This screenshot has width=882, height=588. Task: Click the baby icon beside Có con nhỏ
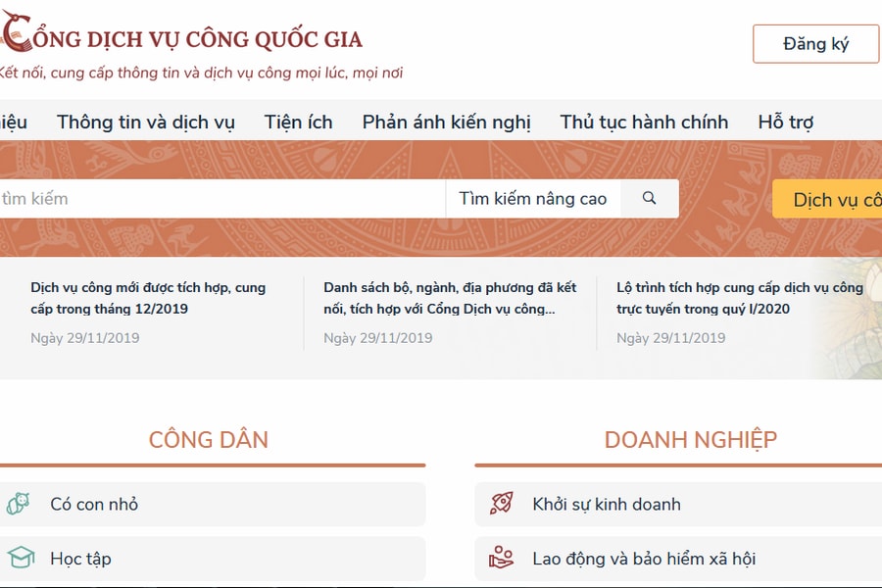18,504
